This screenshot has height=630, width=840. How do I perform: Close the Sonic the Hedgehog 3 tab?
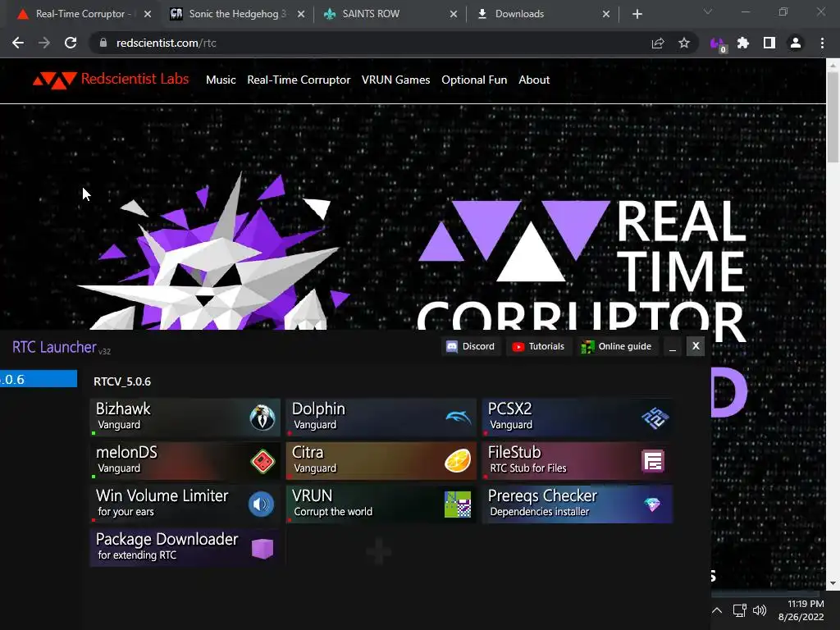(301, 14)
